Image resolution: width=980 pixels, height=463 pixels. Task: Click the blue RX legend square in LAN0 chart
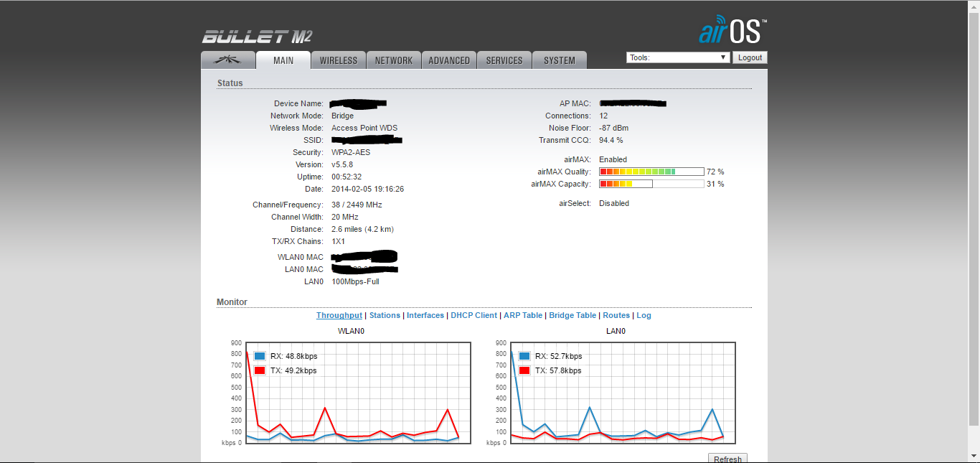[x=524, y=356]
